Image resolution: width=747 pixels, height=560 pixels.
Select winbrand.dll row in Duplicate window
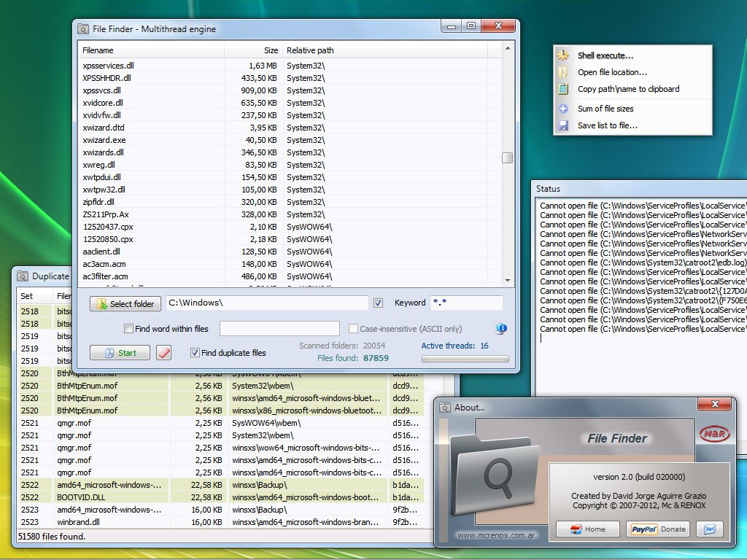tap(220, 522)
